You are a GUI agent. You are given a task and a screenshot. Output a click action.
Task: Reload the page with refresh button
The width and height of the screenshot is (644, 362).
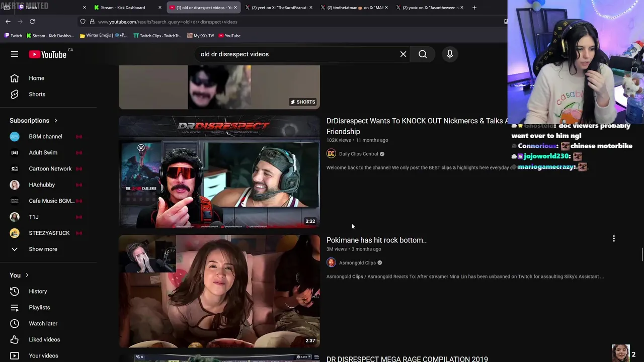32,22
